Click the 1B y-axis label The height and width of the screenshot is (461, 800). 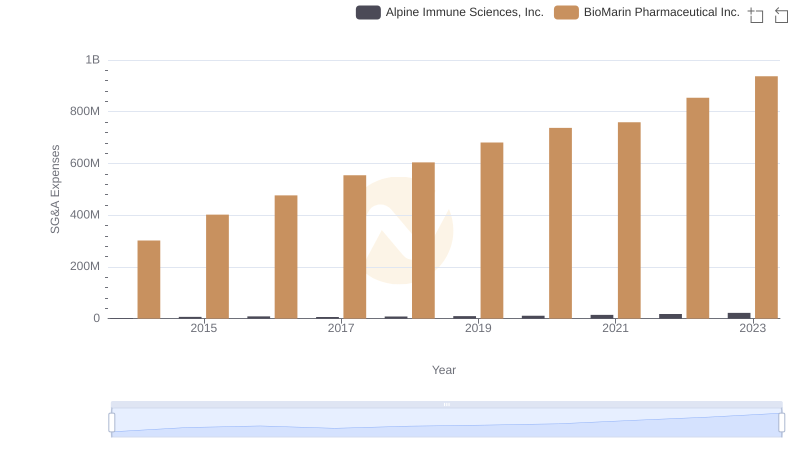click(x=92, y=60)
